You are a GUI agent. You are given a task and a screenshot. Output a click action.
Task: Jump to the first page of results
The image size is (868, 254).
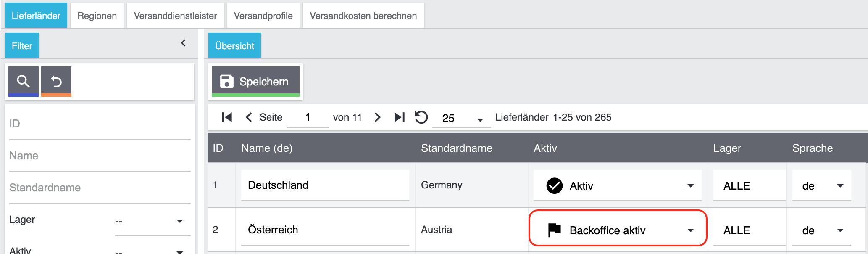pyautogui.click(x=226, y=117)
